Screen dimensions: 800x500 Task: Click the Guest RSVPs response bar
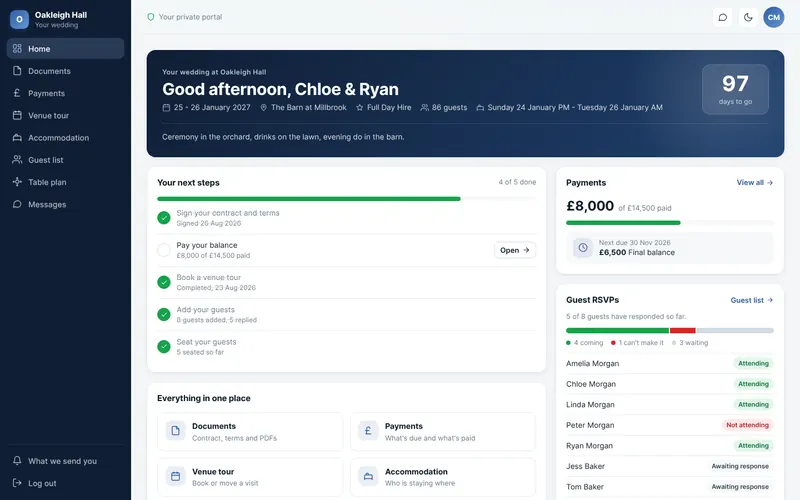point(670,331)
